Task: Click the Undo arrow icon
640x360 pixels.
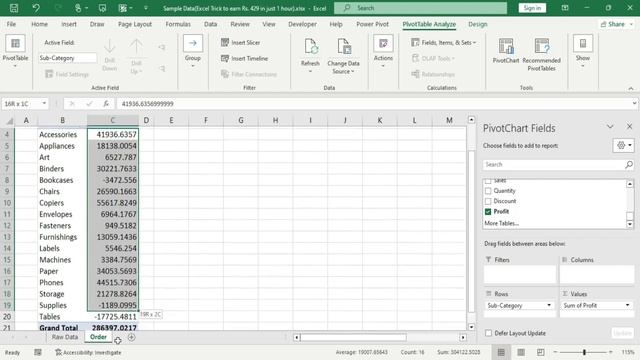Action: (36, 8)
